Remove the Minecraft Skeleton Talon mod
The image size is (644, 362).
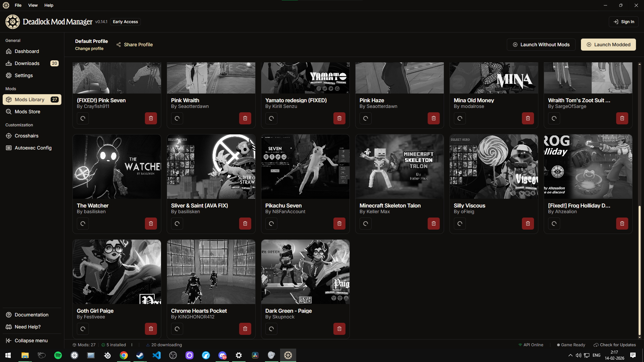click(x=433, y=224)
